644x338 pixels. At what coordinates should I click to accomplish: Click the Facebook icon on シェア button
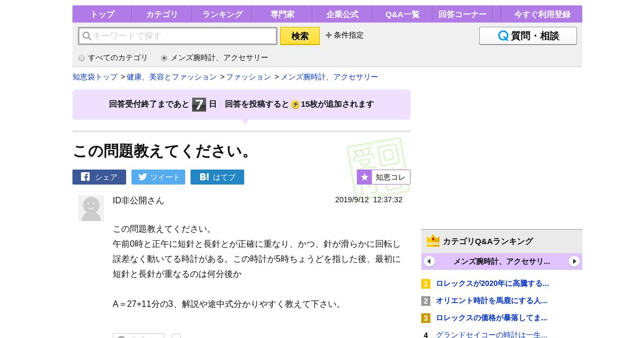coord(85,177)
